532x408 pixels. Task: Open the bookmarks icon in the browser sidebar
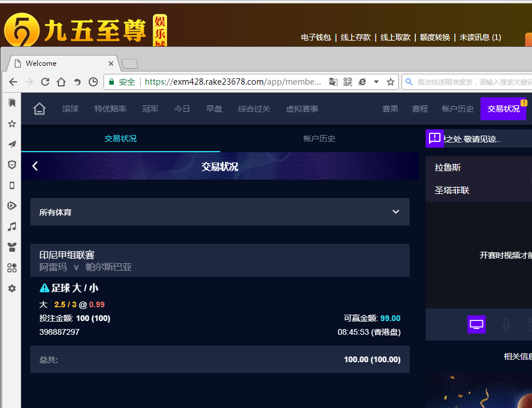[x=11, y=103]
